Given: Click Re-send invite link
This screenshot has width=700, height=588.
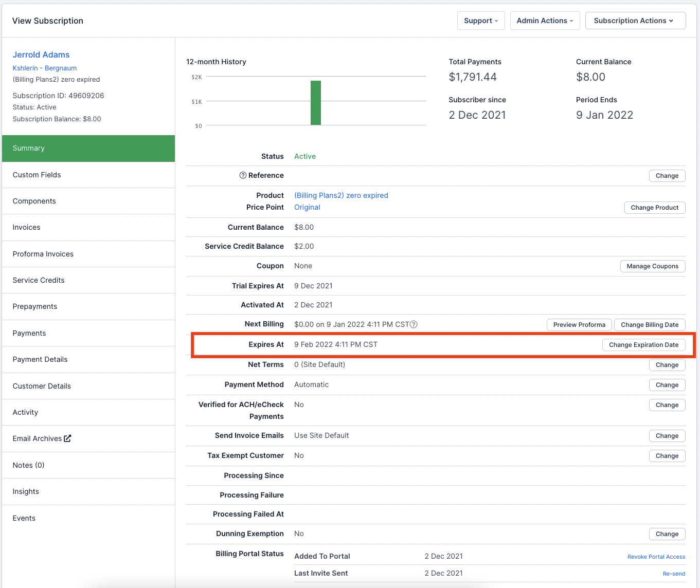Looking at the screenshot, I should (674, 574).
